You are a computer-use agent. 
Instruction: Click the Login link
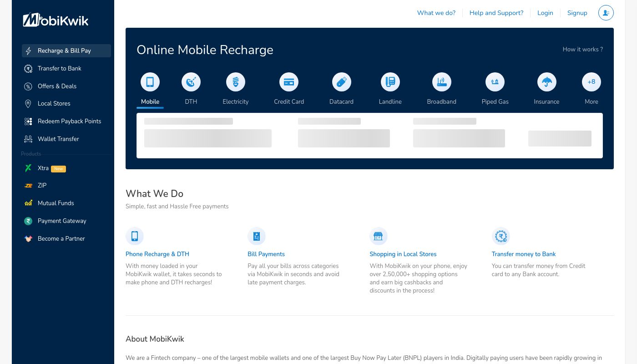[545, 13]
